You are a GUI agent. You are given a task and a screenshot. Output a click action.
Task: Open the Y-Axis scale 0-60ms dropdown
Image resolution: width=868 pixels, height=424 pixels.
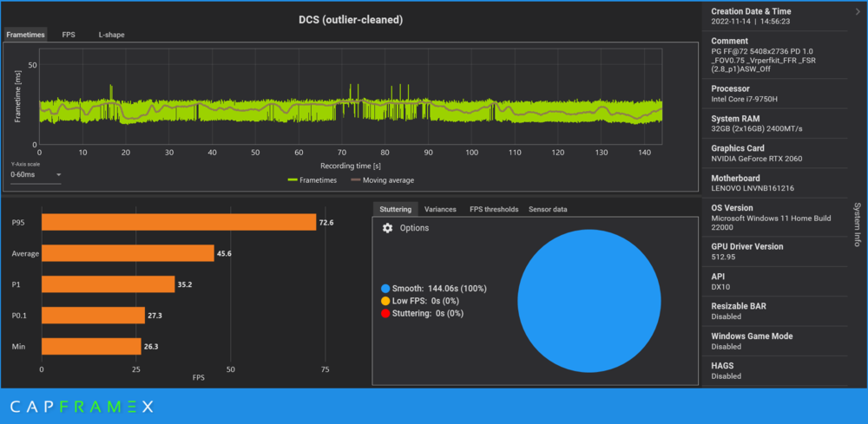(36, 174)
